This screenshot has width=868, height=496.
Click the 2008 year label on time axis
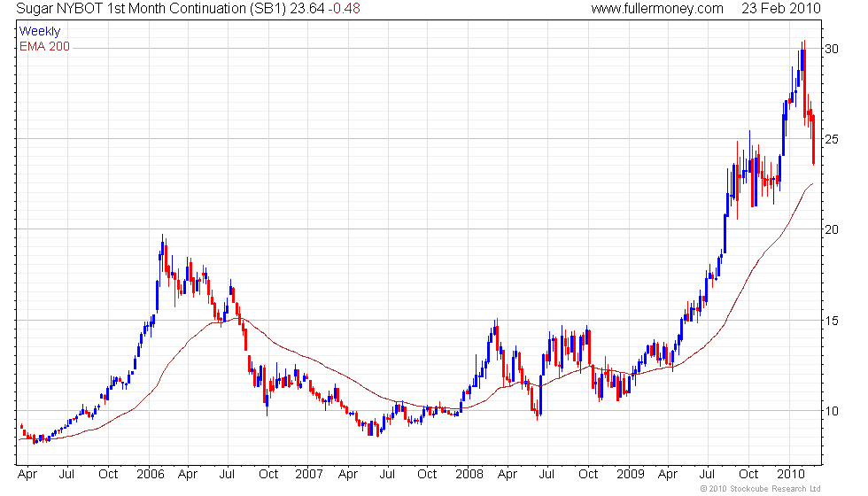469,475
